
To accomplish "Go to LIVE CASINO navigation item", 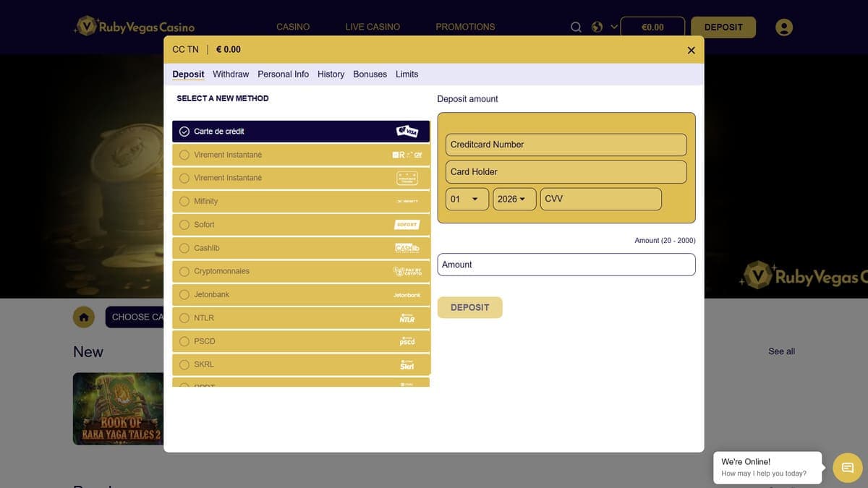I will 373,27.
